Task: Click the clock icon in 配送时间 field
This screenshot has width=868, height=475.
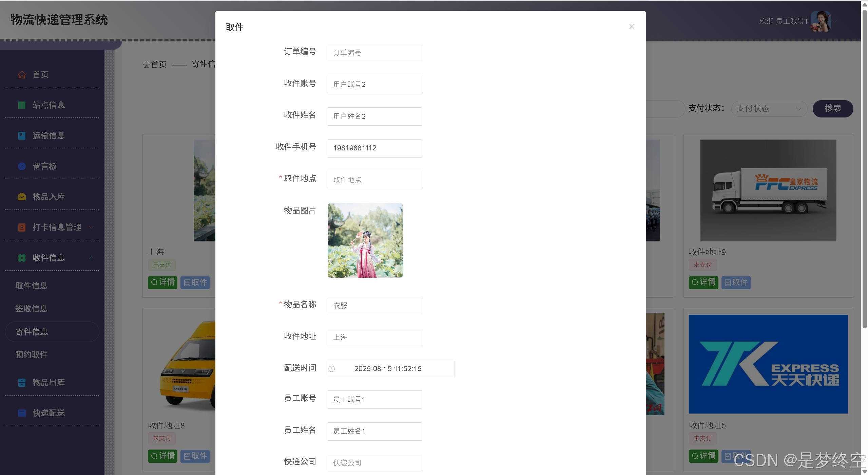Action: tap(331, 369)
